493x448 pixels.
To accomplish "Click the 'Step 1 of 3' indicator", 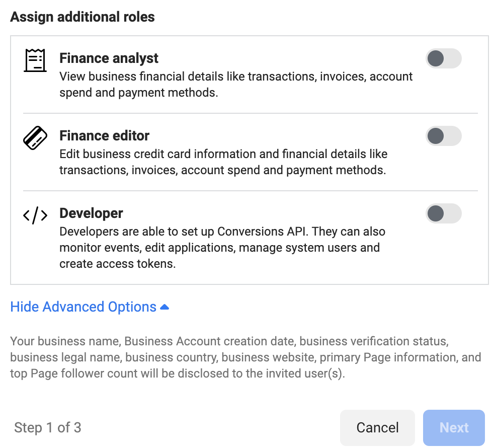I will (x=47, y=428).
